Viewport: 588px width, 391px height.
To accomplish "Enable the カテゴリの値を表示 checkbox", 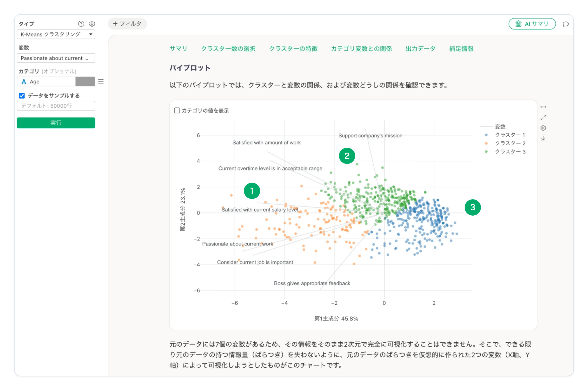I will point(177,110).
